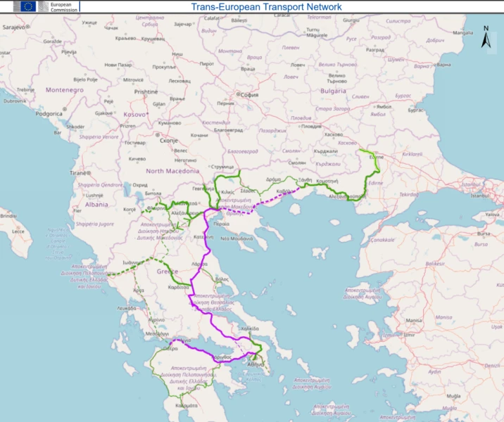Select the Νέα Μουδανιά label
Viewport: 504px width, 422px height.
tap(237, 238)
